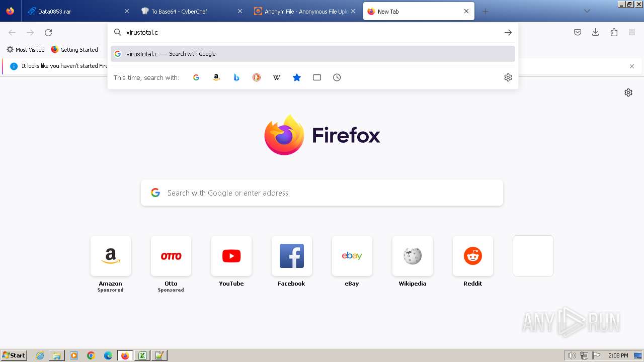
Task: Open the Windows Start menu
Action: tap(14, 355)
